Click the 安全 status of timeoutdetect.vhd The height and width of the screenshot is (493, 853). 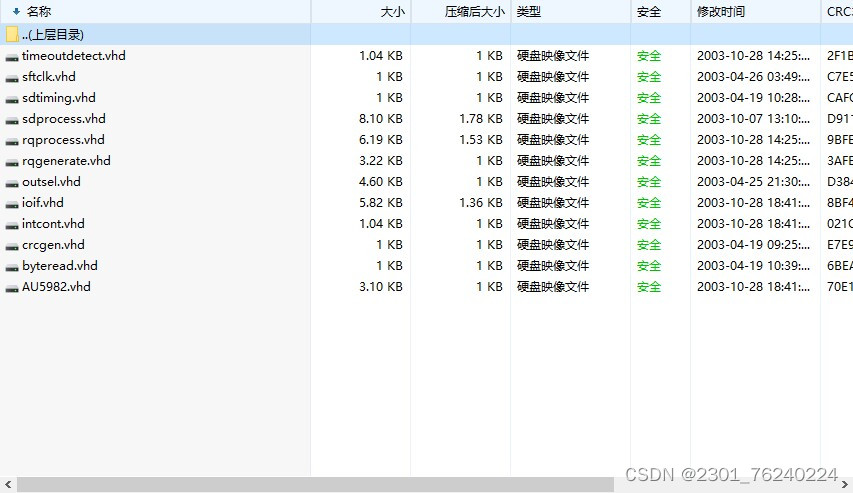(x=649, y=56)
